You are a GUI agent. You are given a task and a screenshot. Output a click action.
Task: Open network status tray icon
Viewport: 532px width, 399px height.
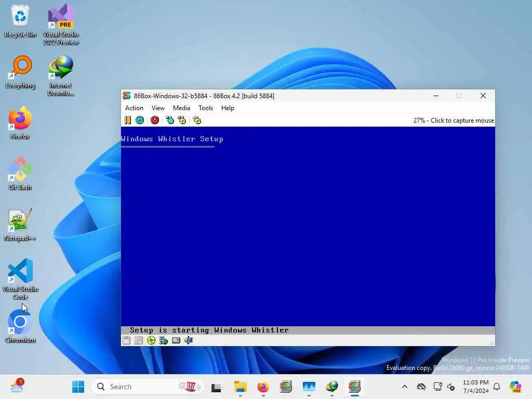(x=437, y=387)
